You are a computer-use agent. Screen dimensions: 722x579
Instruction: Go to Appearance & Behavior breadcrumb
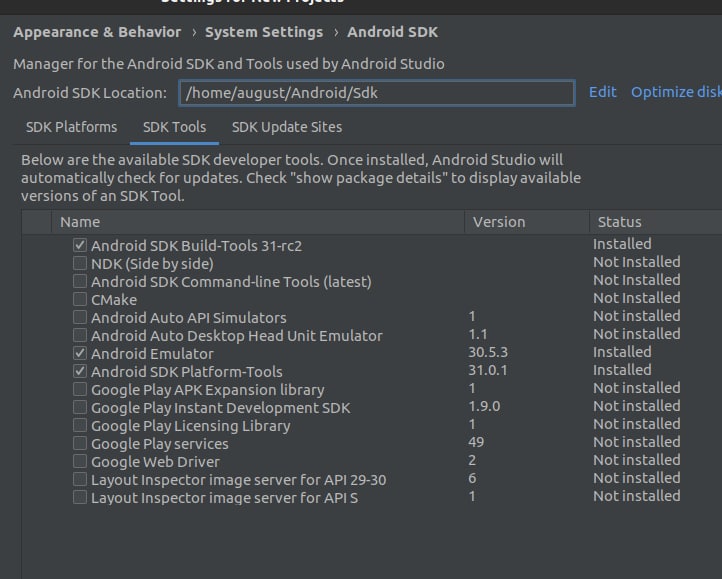click(97, 32)
